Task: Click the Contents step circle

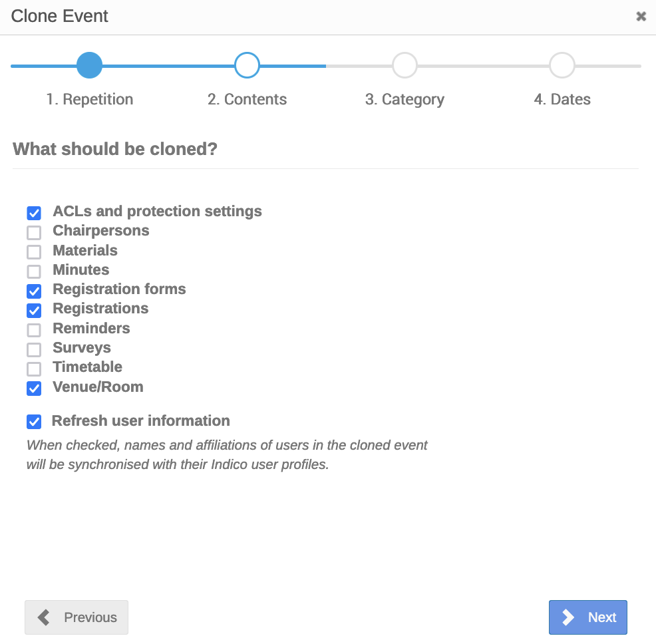Action: 247,65
